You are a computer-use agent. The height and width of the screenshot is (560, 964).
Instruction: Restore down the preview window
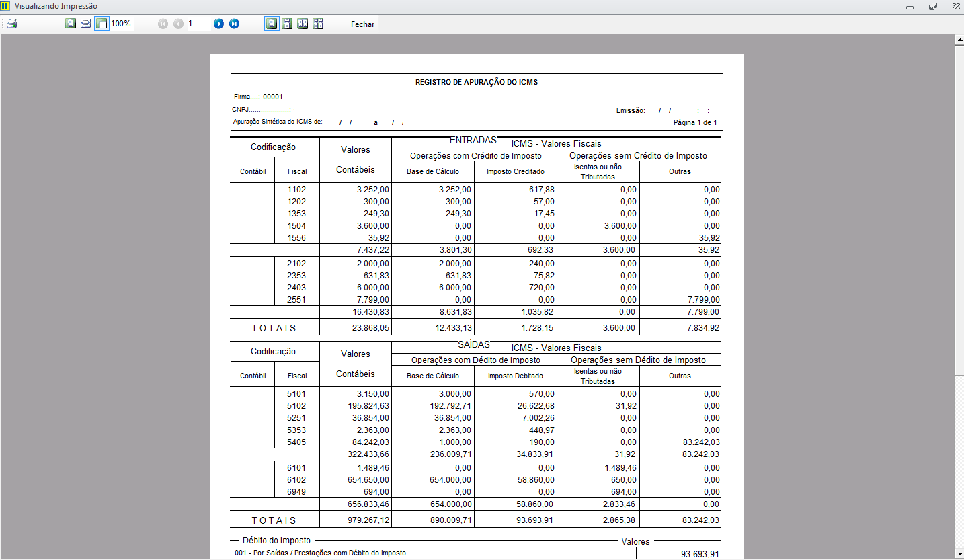tap(932, 7)
